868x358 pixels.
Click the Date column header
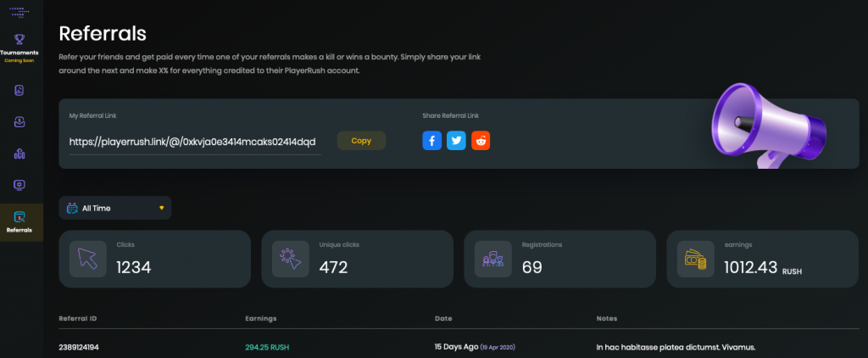pos(443,319)
